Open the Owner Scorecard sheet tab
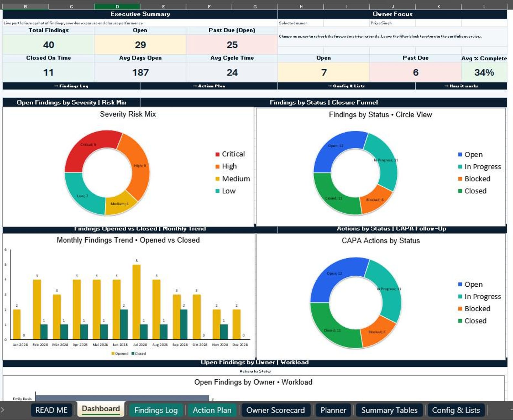The height and width of the screenshot is (420, 513). tap(276, 410)
